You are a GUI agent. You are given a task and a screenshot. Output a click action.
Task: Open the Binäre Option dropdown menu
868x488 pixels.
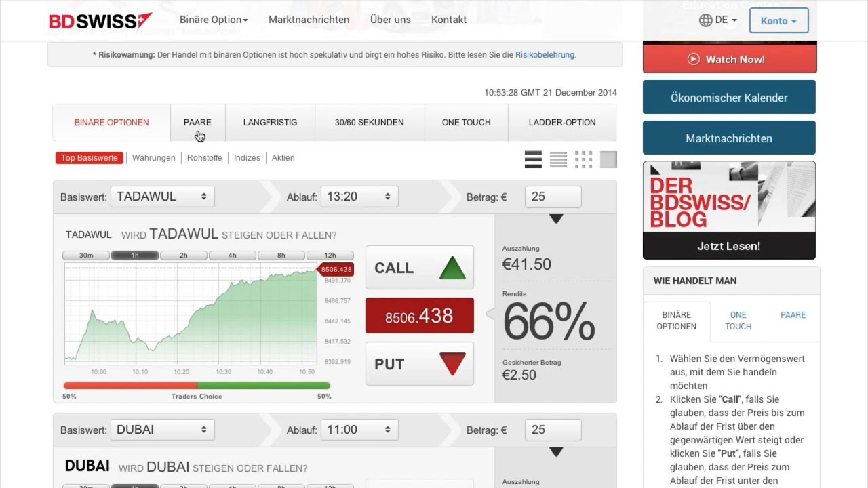tap(214, 20)
